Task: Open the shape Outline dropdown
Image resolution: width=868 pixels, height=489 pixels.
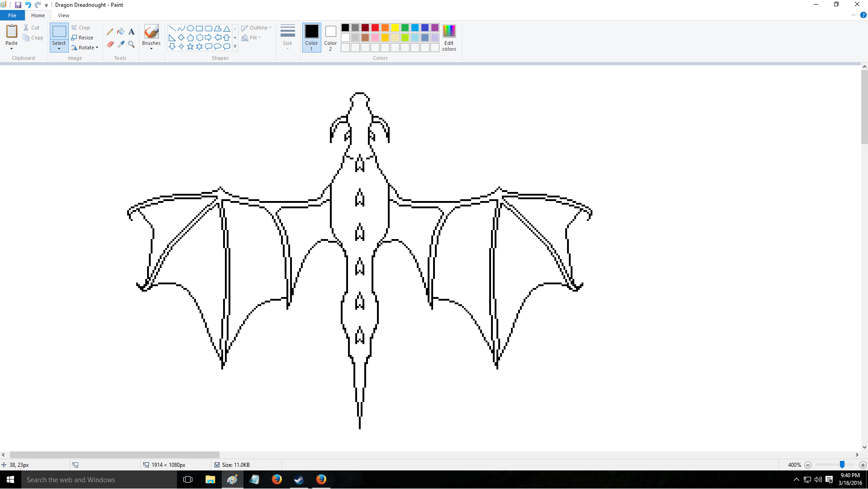Action: (x=257, y=28)
